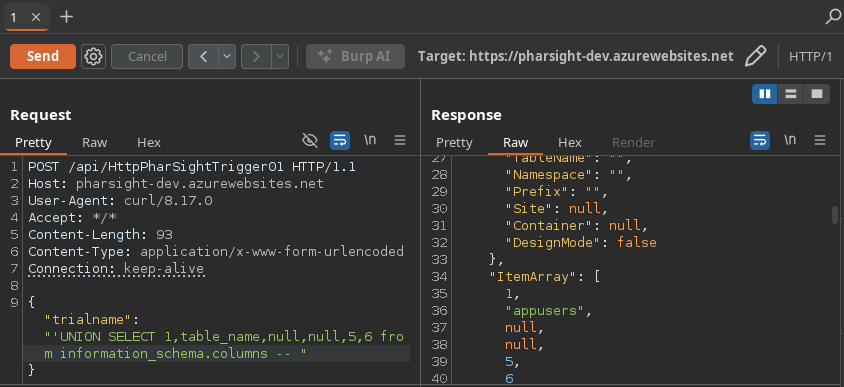
Task: Switch Request to Hex tab
Action: [x=149, y=143]
